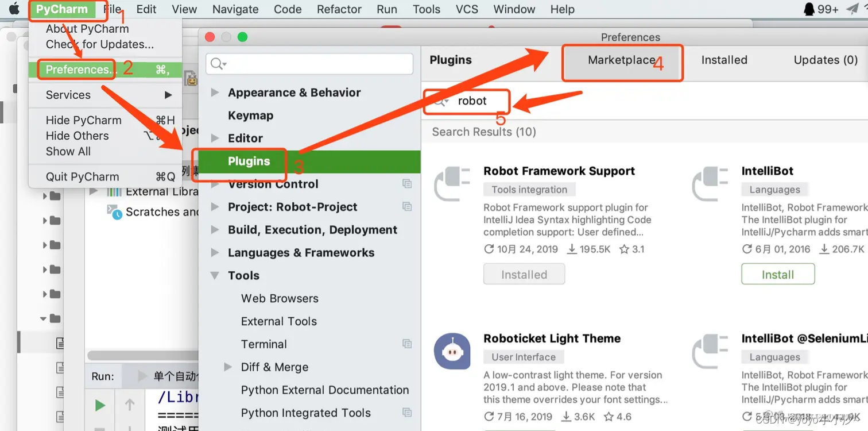The width and height of the screenshot is (868, 431).
Task: Click the Installed button under Robot Framework Support
Action: pos(524,274)
